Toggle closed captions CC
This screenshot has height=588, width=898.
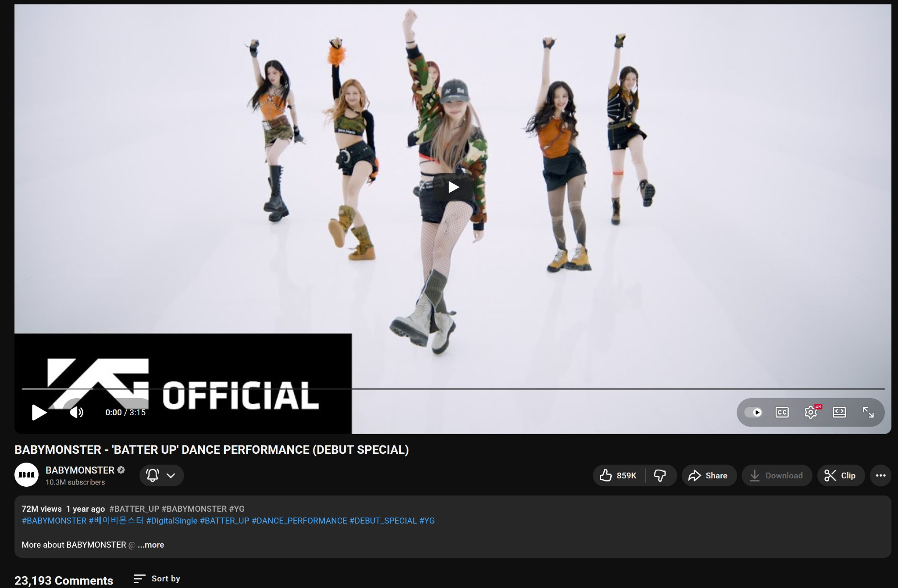[x=782, y=412]
